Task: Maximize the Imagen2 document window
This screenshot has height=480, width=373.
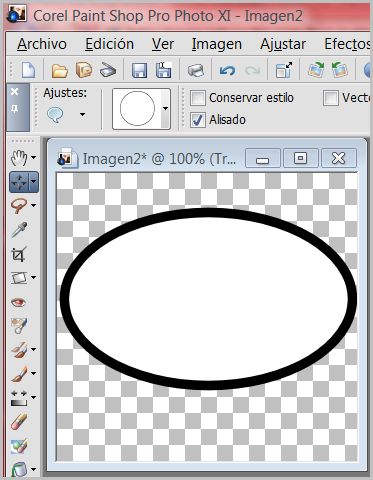Action: (300, 158)
